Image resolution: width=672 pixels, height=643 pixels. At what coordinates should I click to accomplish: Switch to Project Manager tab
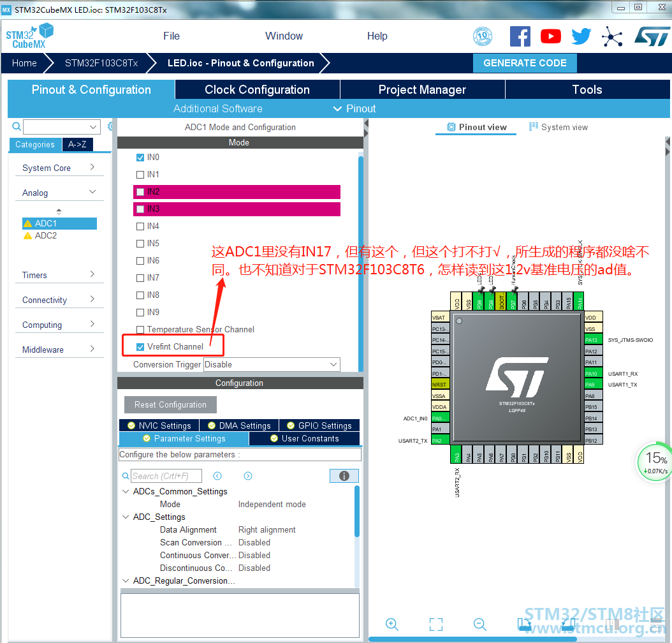coord(422,89)
